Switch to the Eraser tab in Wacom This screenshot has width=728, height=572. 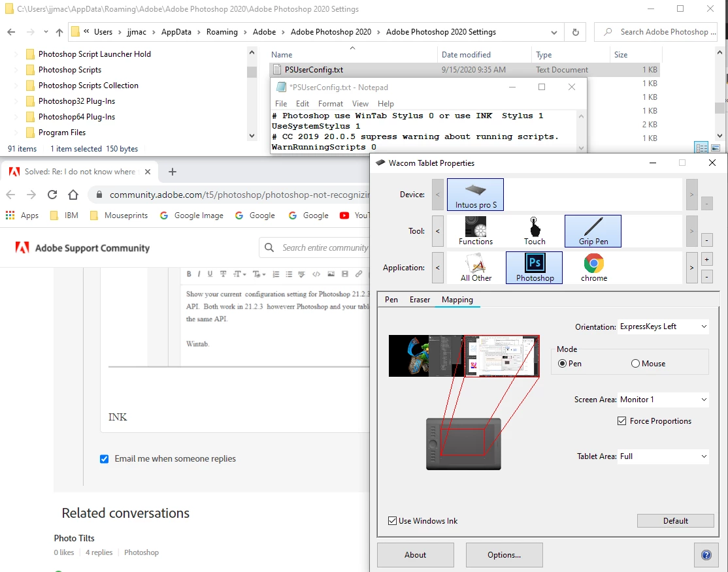coord(420,300)
